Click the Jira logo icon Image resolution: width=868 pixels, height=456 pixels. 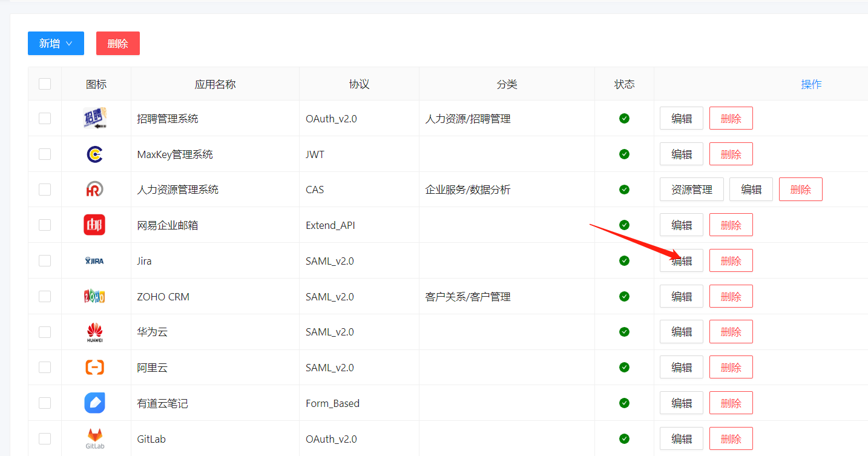coord(94,261)
